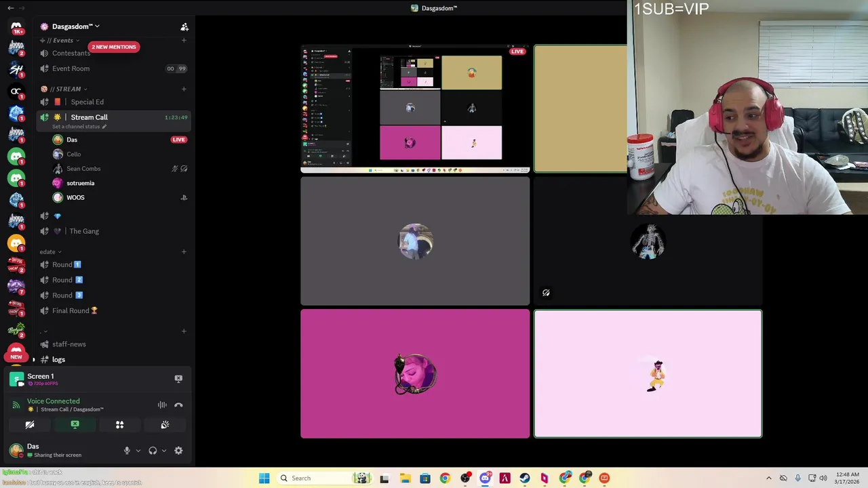Open the live screen share tile
868x488 pixels.
[x=415, y=109]
